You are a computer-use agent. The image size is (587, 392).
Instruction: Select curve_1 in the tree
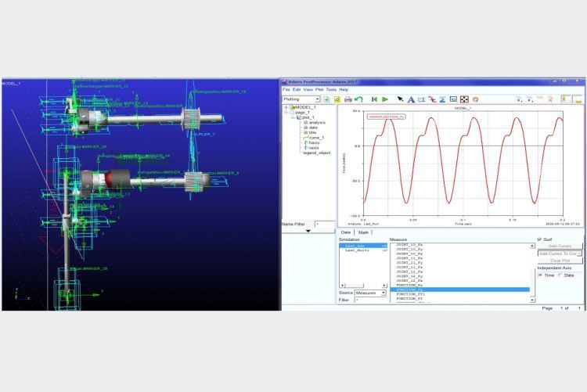pos(316,138)
